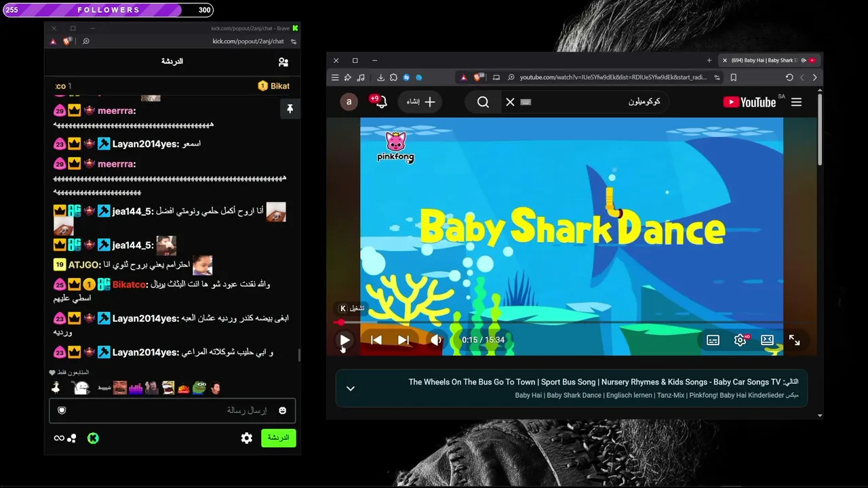Click the Kick chat address URL

click(x=248, y=41)
